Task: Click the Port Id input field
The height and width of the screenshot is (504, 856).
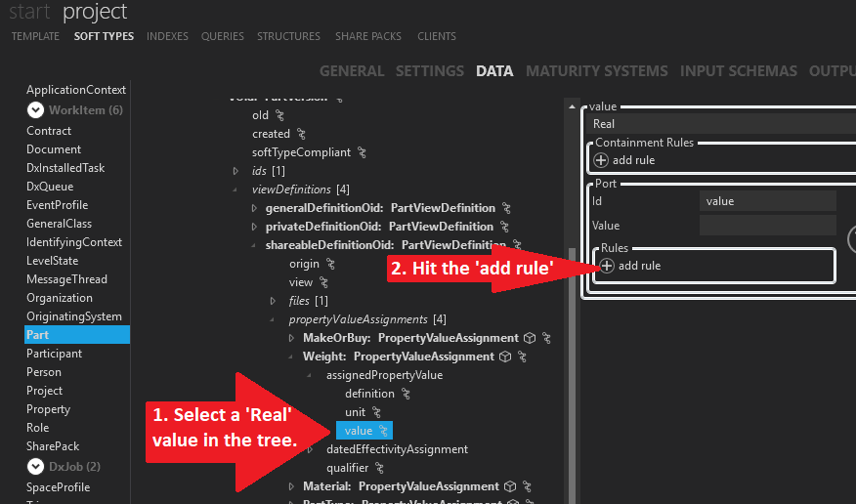Action: (767, 201)
